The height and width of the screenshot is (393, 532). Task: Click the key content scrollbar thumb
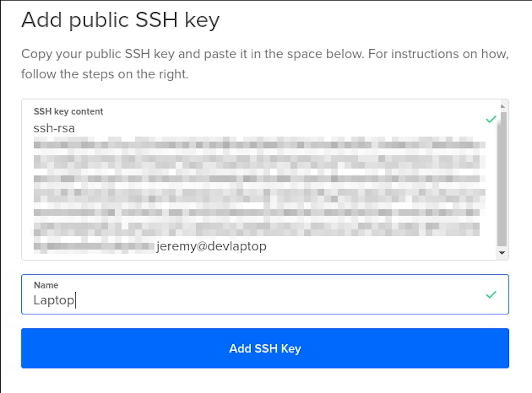(502, 179)
